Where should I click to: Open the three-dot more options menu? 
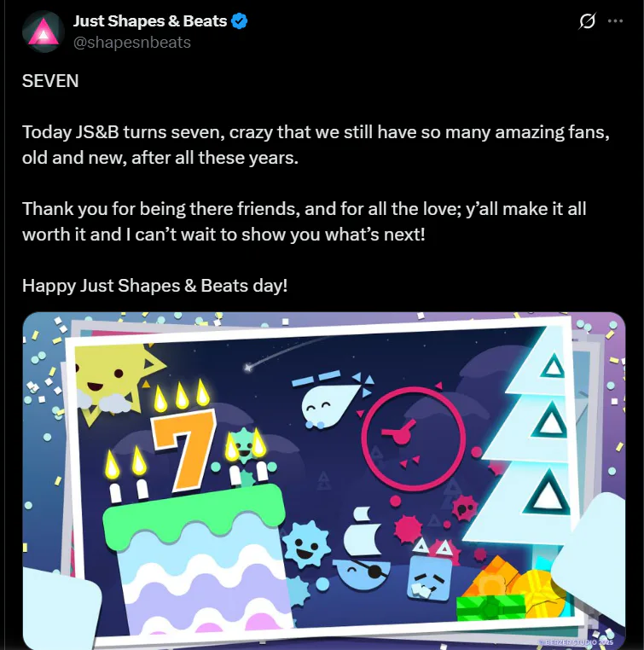(x=615, y=21)
